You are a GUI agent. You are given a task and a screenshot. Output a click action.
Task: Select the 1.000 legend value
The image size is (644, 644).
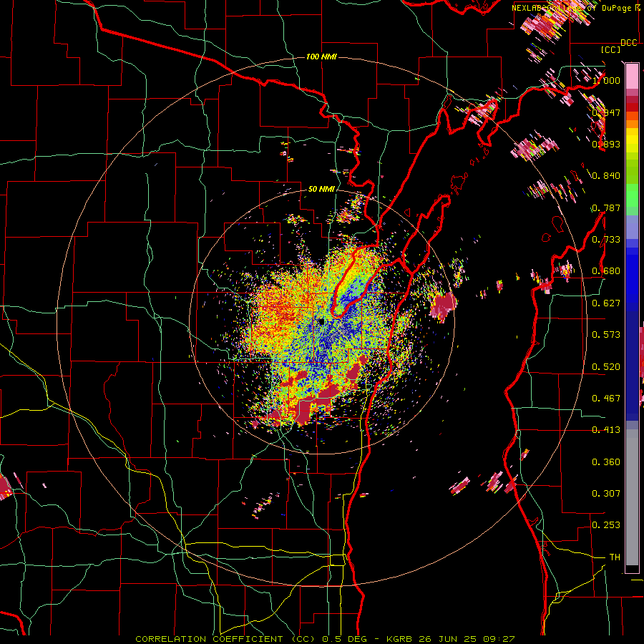click(606, 80)
